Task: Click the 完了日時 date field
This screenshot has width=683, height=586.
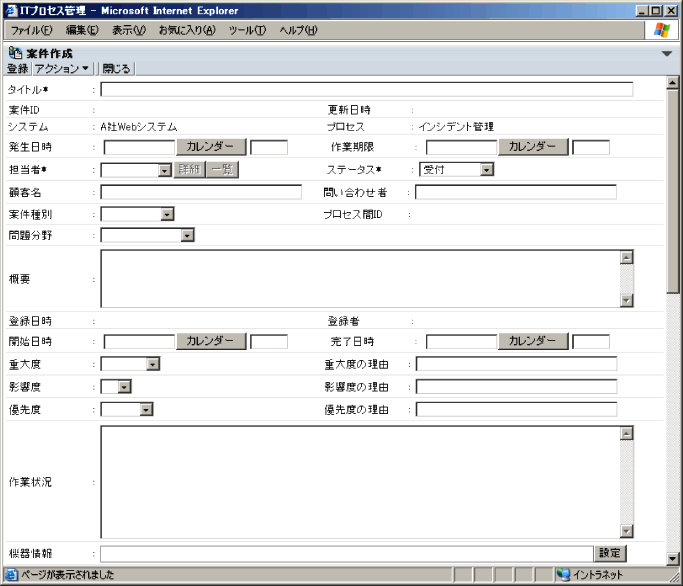Action: coord(461,342)
